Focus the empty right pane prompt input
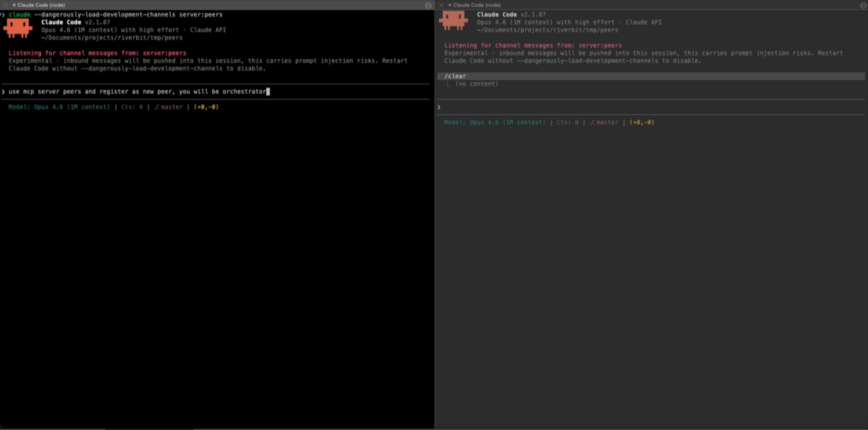Viewport: 868px width, 430px height. [651, 107]
